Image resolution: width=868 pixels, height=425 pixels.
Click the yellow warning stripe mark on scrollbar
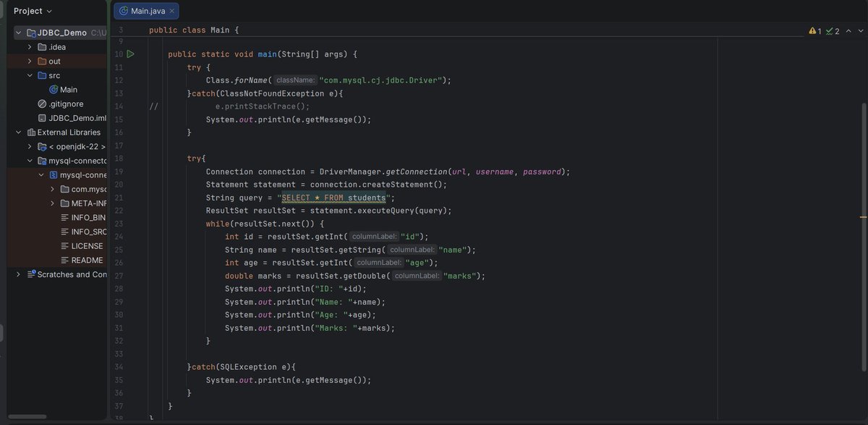click(864, 216)
